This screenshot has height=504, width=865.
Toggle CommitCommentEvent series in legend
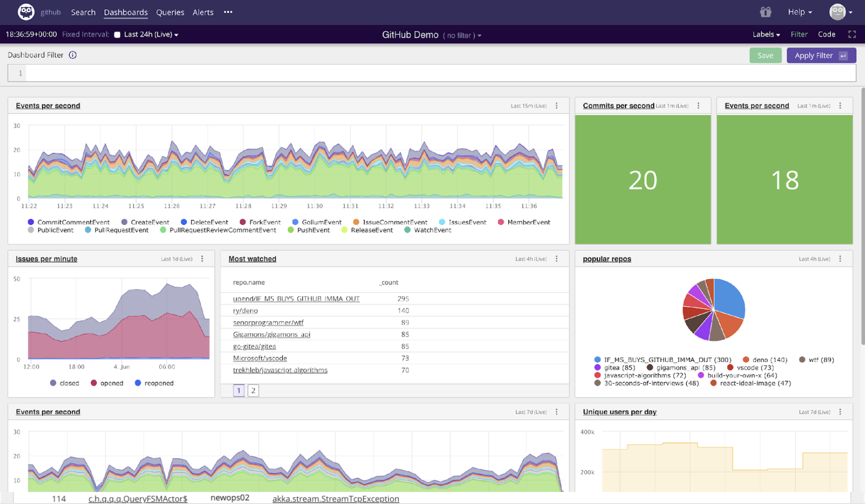point(68,222)
